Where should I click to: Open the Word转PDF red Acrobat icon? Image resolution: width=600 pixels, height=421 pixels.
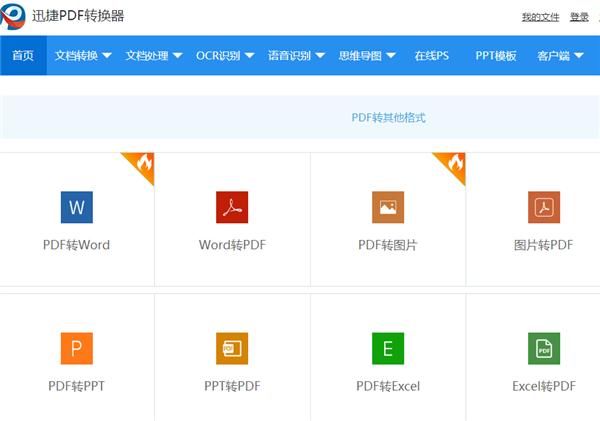(232, 207)
